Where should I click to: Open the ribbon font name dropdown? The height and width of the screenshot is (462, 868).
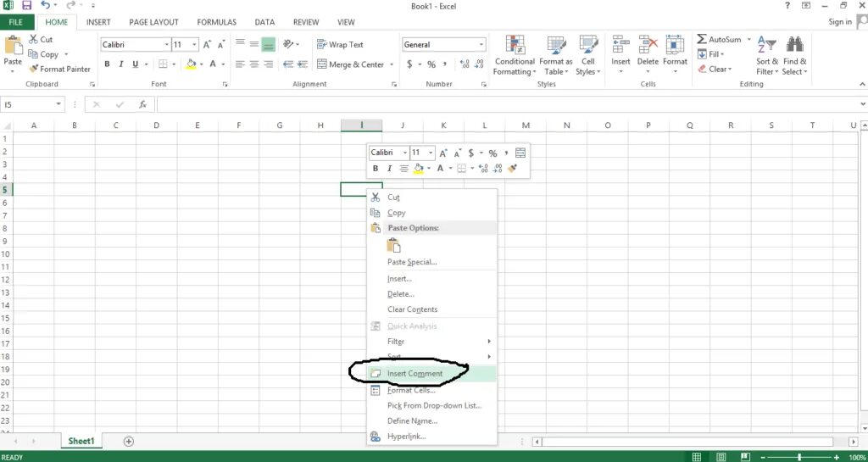click(x=167, y=45)
